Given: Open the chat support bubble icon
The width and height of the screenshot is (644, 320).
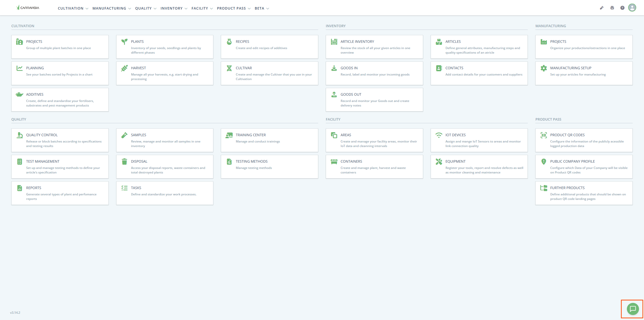Looking at the screenshot, I should click(x=633, y=309).
